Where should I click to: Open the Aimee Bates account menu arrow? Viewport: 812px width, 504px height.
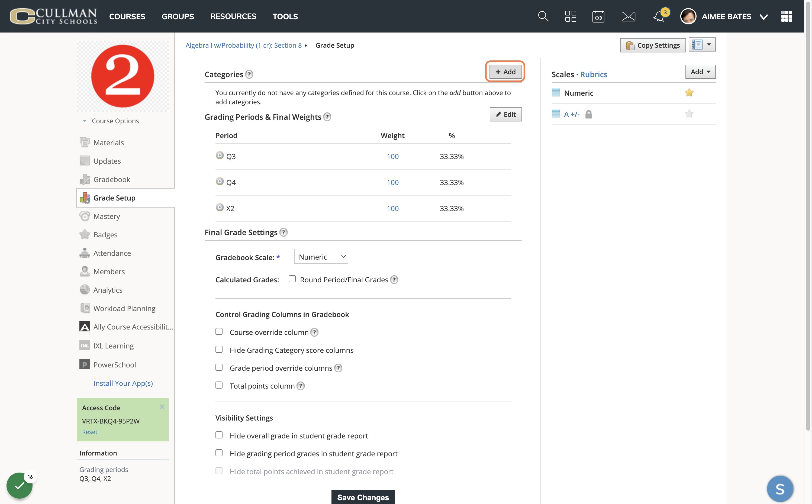(763, 17)
